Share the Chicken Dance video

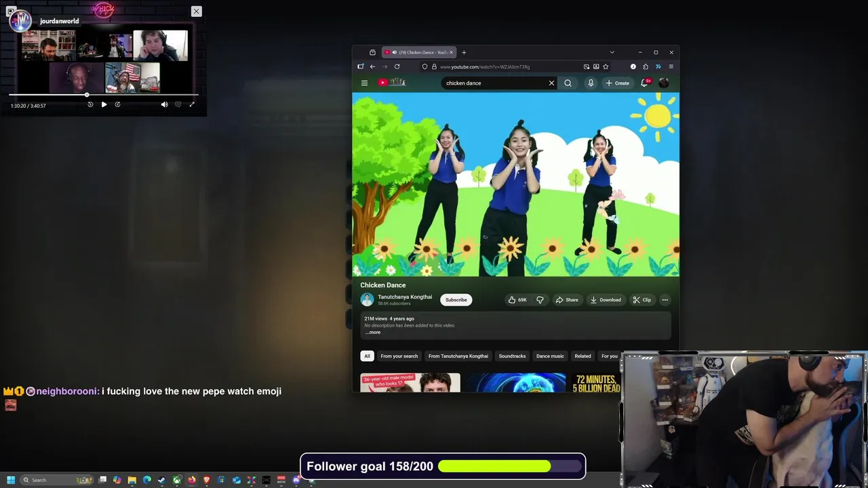(567, 300)
